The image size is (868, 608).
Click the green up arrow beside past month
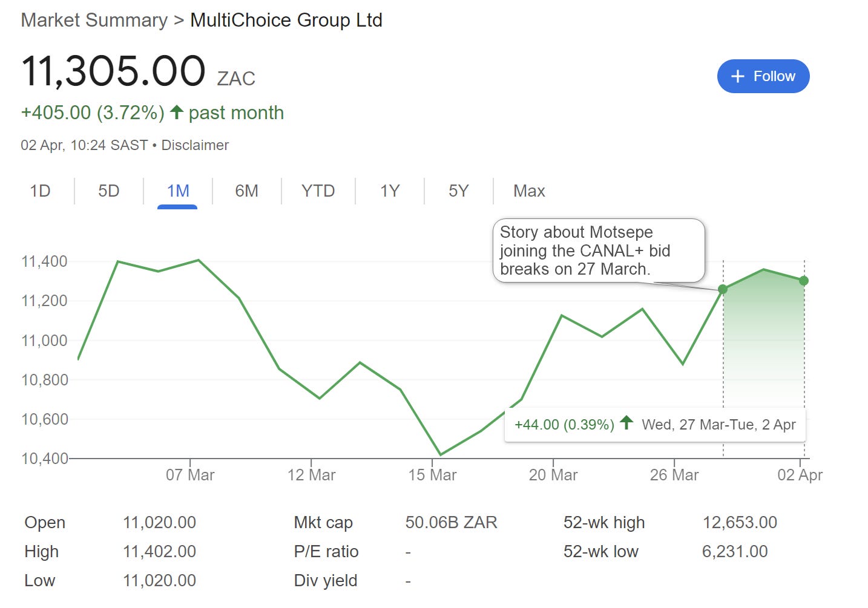click(x=177, y=112)
